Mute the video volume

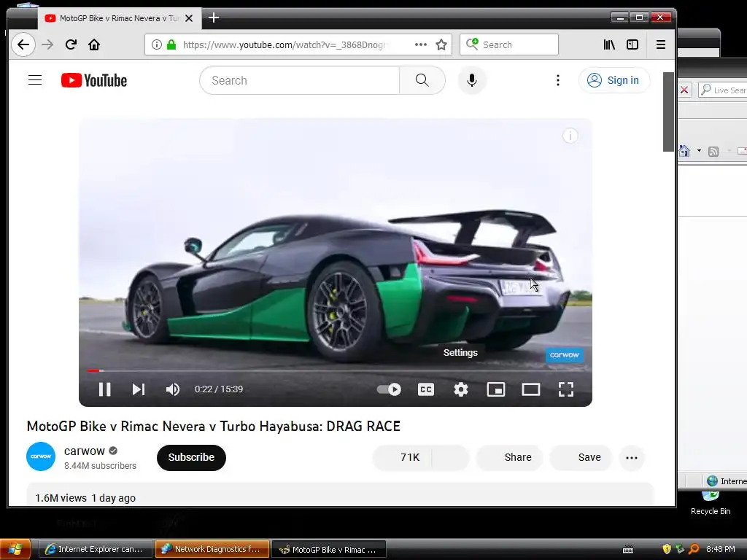172,389
